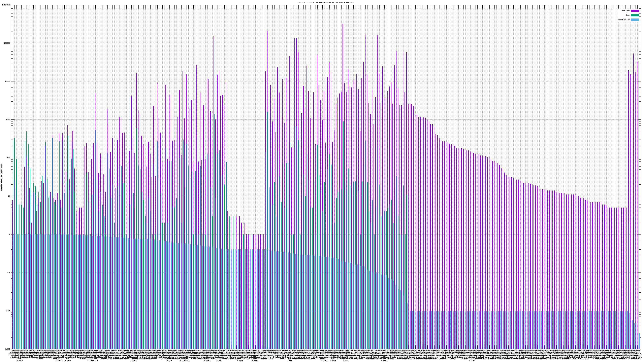Click the 100000 y-axis tick label
This screenshot has height=362, width=644.
(x=7, y=43)
